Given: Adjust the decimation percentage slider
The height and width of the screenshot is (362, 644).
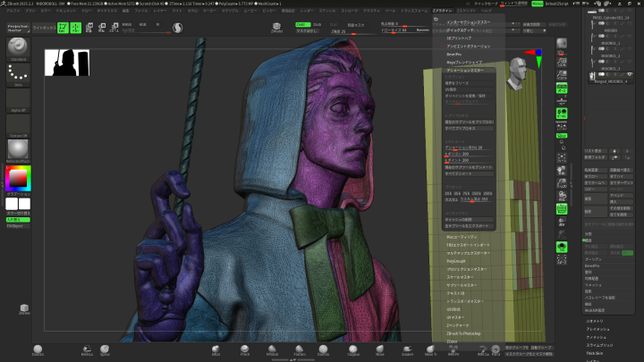Looking at the screenshot, I should (x=469, y=147).
